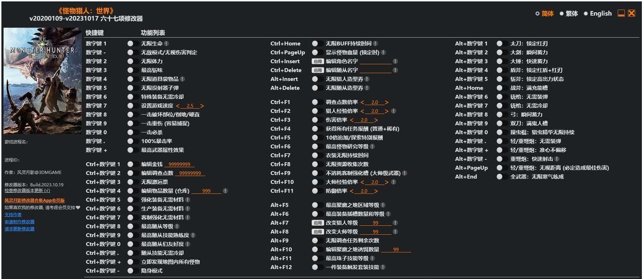Click the info icon beside 大师经验倍率
The image size is (644, 279).
click(x=393, y=182)
